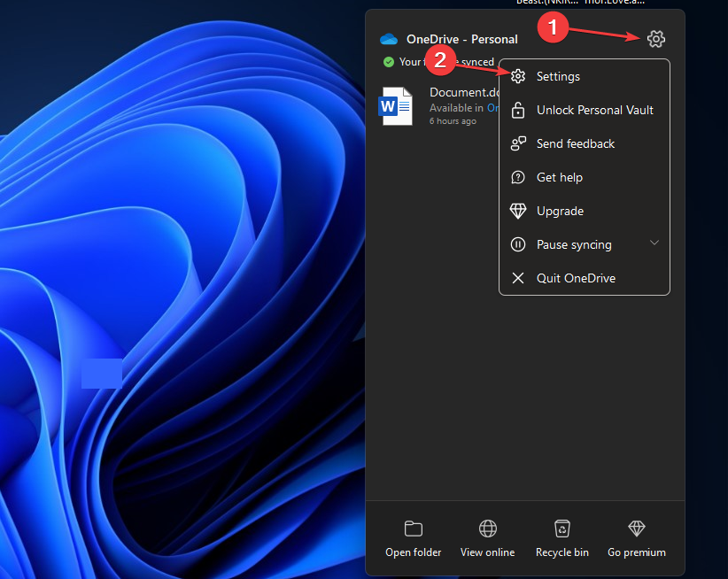Click the Recycle bin icon at bottom

pyautogui.click(x=562, y=529)
